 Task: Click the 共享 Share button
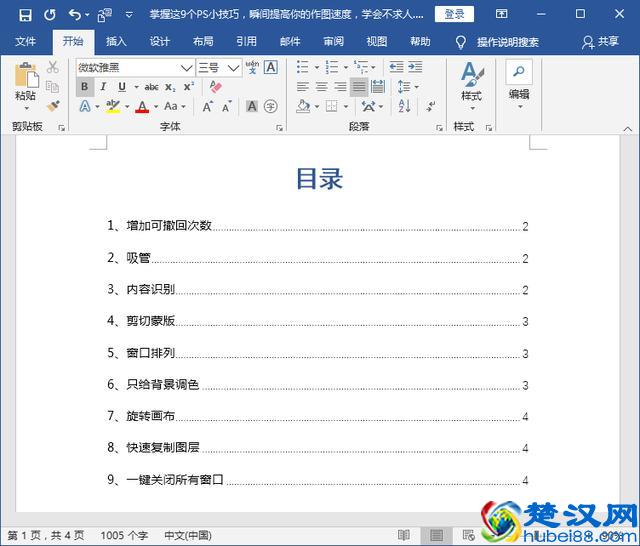tap(600, 42)
